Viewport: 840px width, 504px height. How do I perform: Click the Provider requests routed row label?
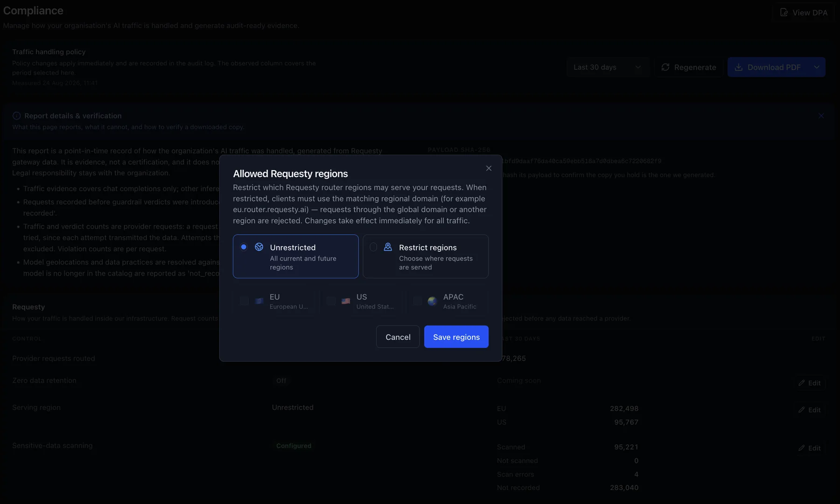tap(54, 359)
